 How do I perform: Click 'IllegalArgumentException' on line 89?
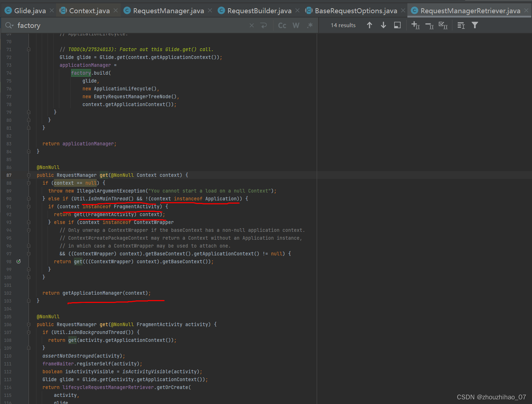click(x=111, y=191)
